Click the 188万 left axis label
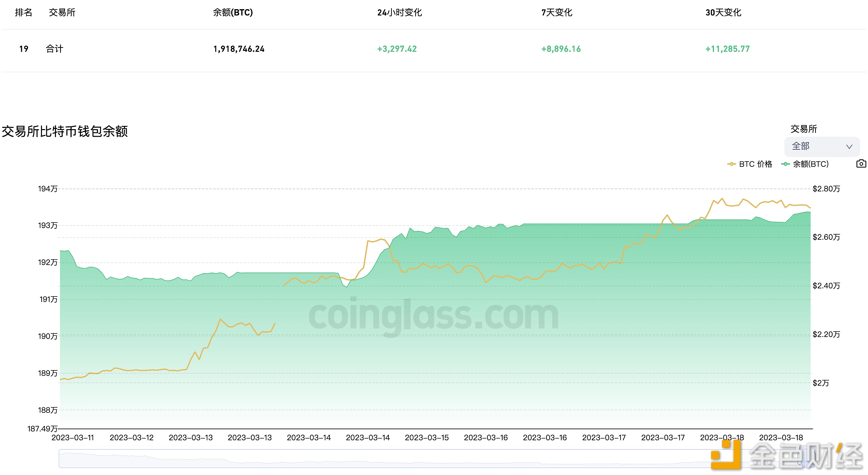Screen dimensions: 868x475 (x=48, y=410)
